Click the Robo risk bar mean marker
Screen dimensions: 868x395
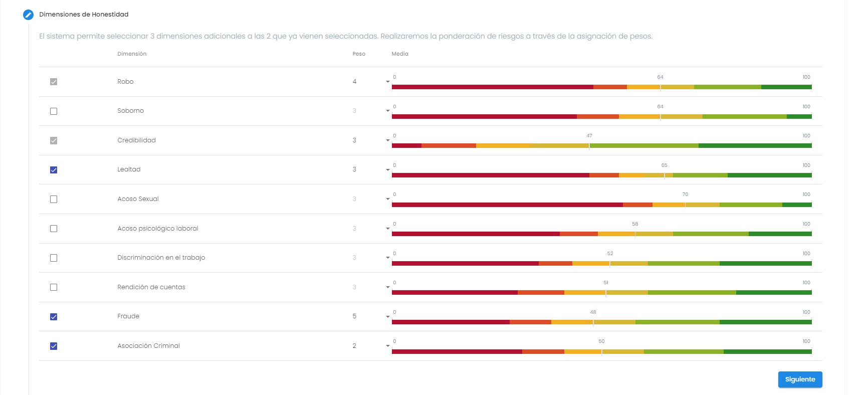[661, 87]
